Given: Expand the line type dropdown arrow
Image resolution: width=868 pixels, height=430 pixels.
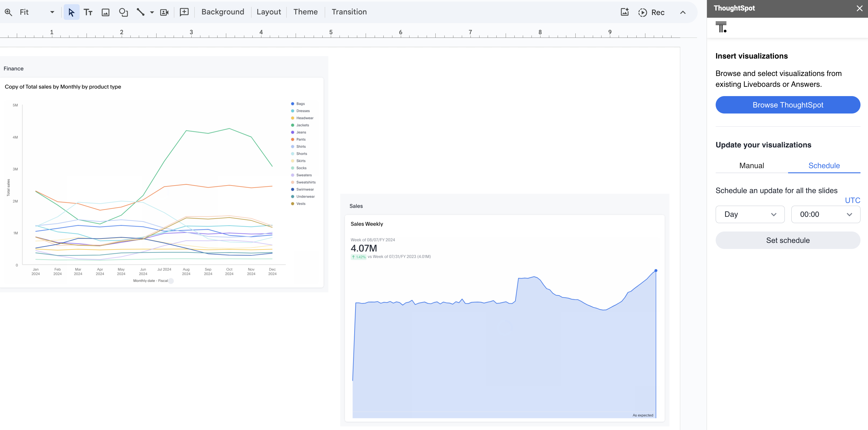Looking at the screenshot, I should (152, 12).
